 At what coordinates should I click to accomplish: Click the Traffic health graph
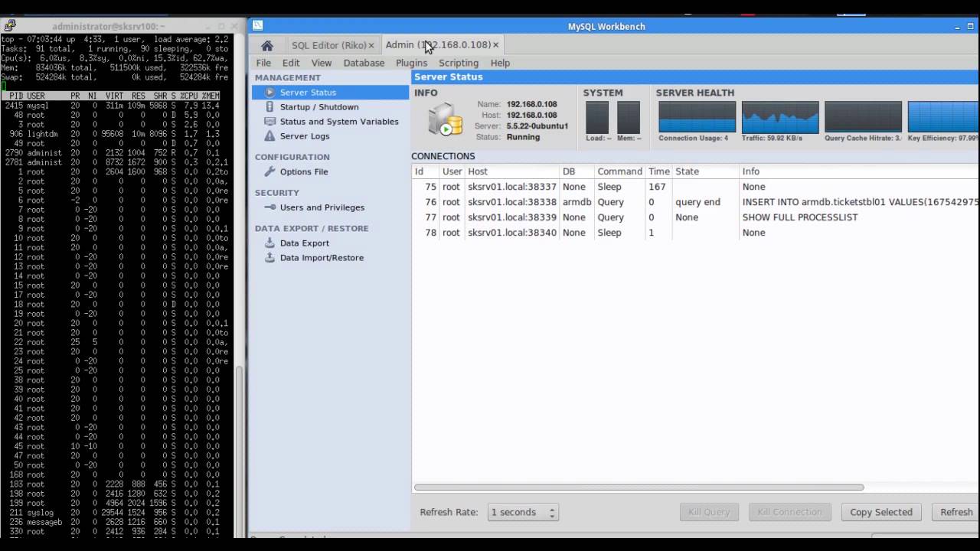[x=780, y=117]
